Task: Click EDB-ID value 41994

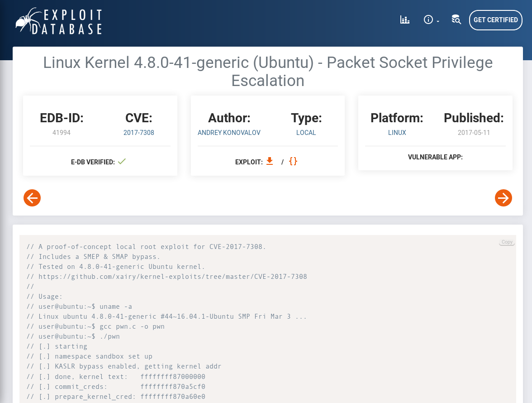Action: point(62,133)
